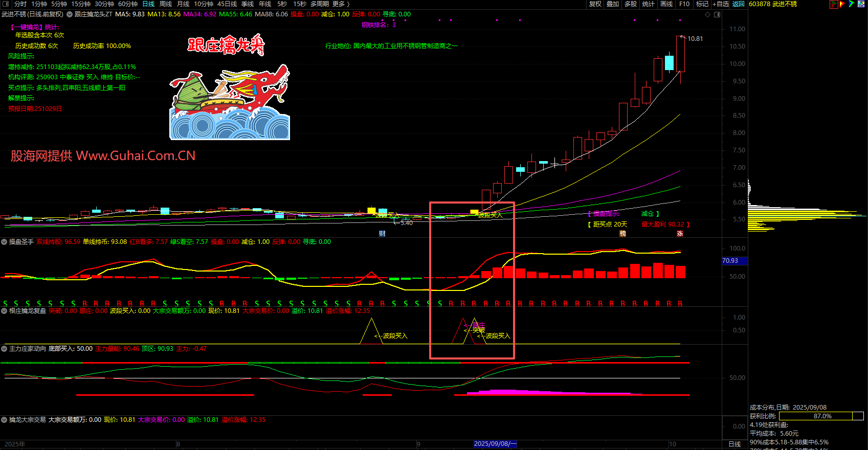Click the green-blue flag icon in top right
This screenshot has height=450, width=868.
tap(852, 4)
